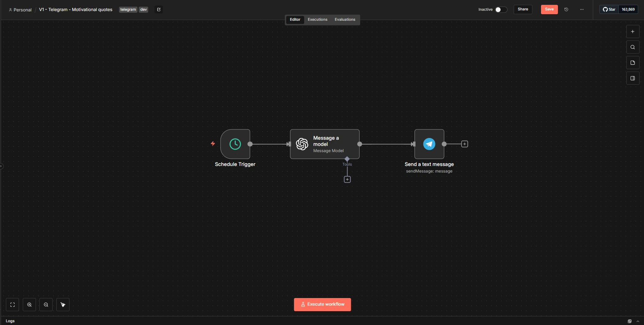Select the OpenAI Message a model node
Screen dimensions: 644x325
(x=324, y=144)
